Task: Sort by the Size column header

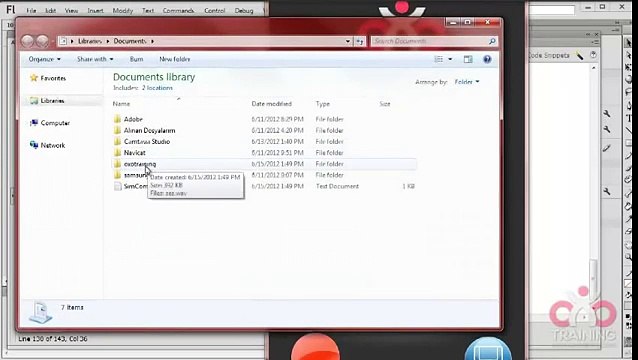Action: [x=385, y=104]
